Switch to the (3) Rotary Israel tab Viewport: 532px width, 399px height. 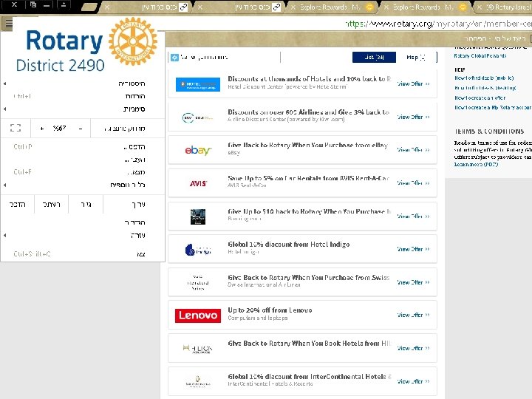click(507, 7)
